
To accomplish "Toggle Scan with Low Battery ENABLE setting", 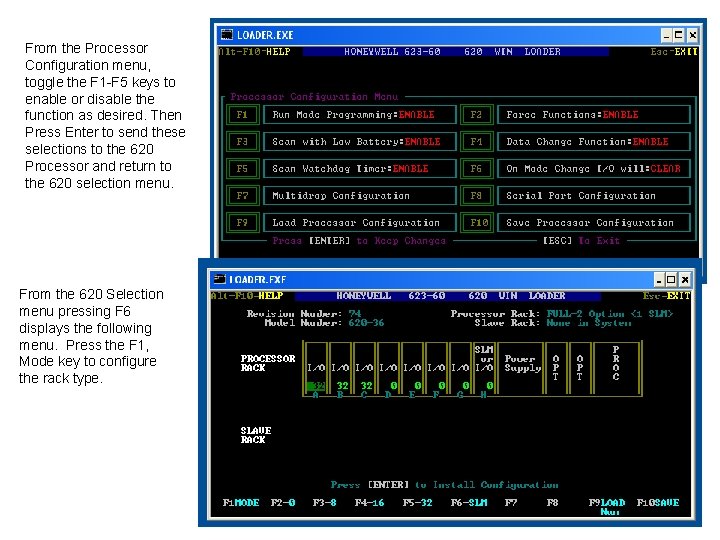I will (359, 141).
